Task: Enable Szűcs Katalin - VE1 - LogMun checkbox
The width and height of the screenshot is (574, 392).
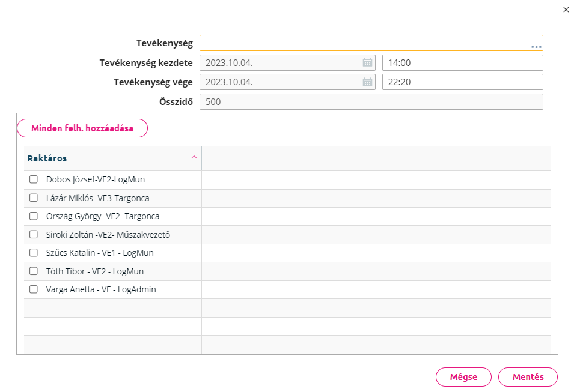Action: tap(33, 253)
